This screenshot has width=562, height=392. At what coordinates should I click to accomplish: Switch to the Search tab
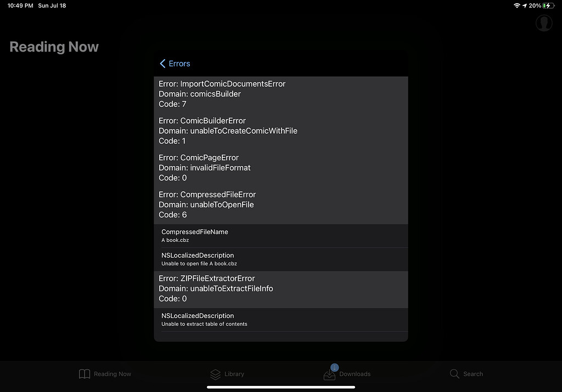tap(467, 374)
